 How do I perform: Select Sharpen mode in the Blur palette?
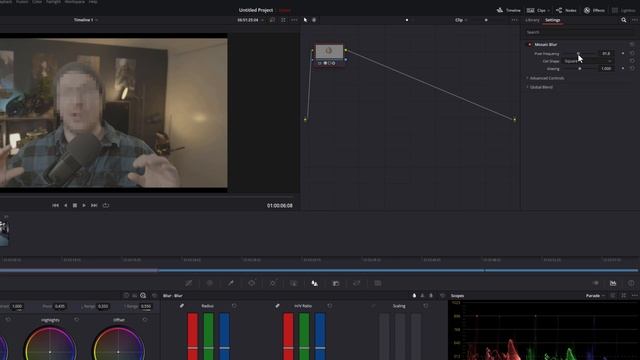coord(422,296)
